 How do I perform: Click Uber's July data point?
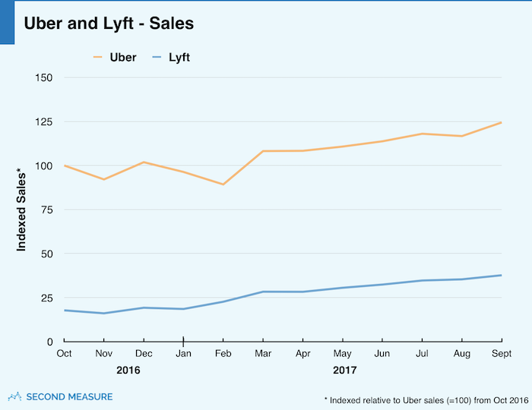coord(422,134)
